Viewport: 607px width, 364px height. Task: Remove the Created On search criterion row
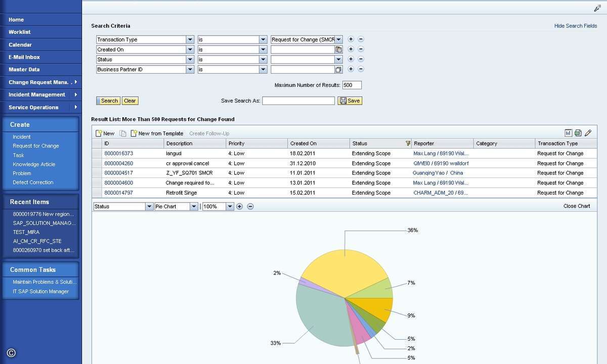coord(361,49)
